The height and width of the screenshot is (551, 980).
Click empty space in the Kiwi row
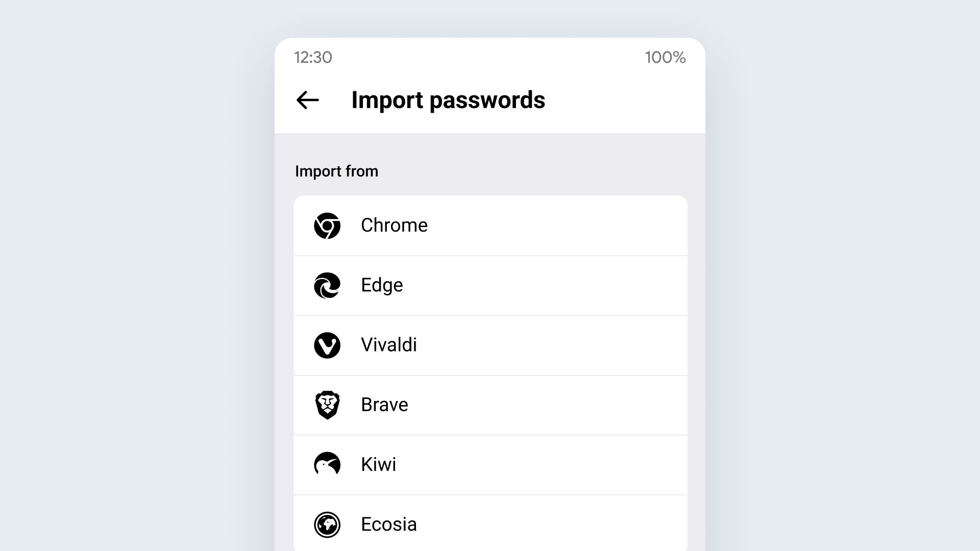(541, 465)
